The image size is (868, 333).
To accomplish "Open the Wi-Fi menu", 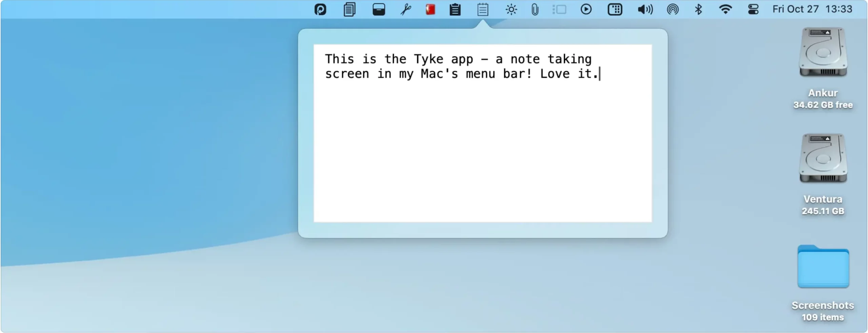I will (725, 9).
